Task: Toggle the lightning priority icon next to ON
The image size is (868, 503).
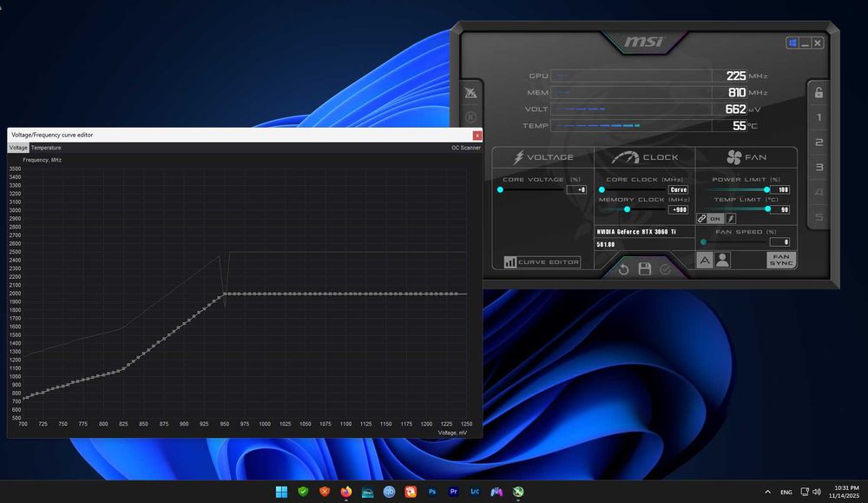Action: (731, 219)
